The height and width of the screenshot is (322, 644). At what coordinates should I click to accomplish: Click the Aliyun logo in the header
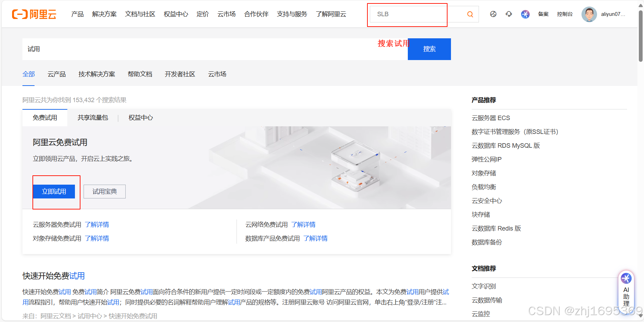[x=34, y=14]
